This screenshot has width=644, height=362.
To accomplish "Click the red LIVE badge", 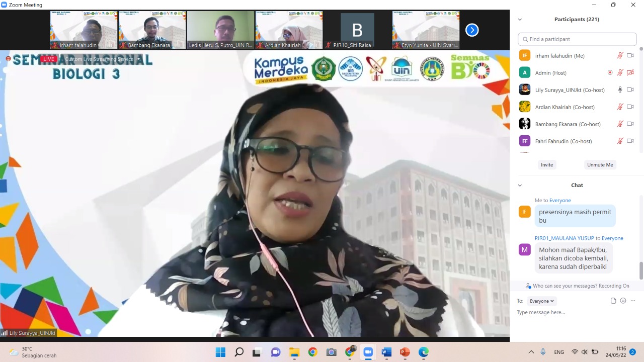I will tap(48, 59).
